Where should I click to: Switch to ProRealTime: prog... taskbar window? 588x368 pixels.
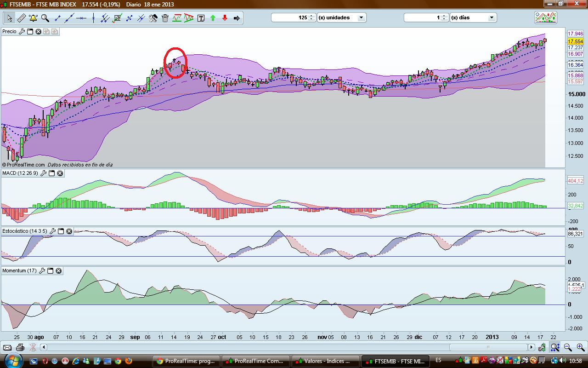click(187, 361)
